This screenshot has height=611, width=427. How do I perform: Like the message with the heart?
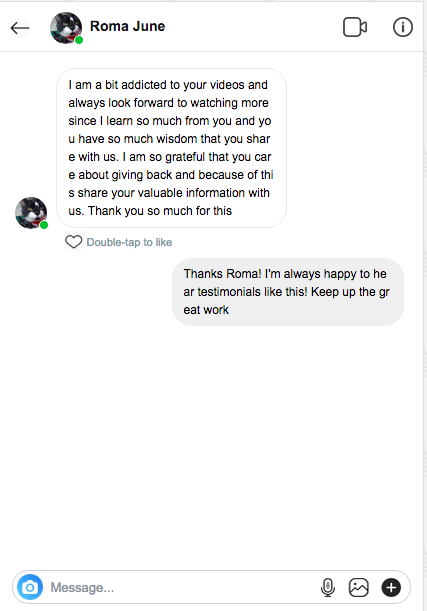coord(73,242)
